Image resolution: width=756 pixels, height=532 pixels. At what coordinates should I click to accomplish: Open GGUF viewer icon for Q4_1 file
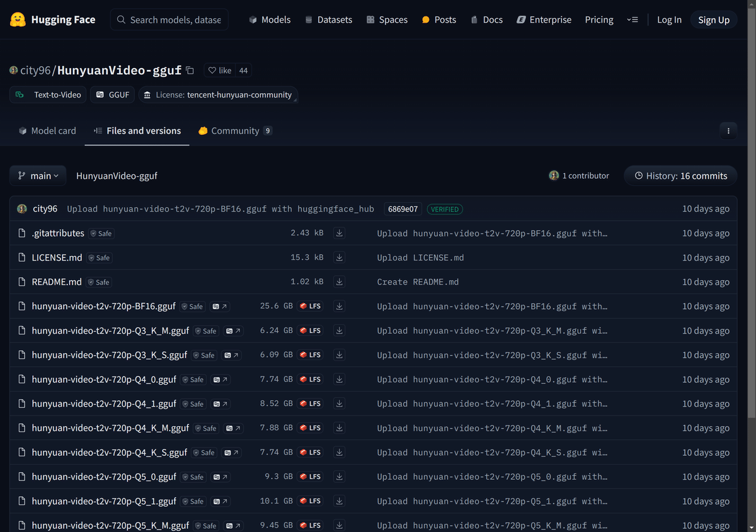coord(220,404)
